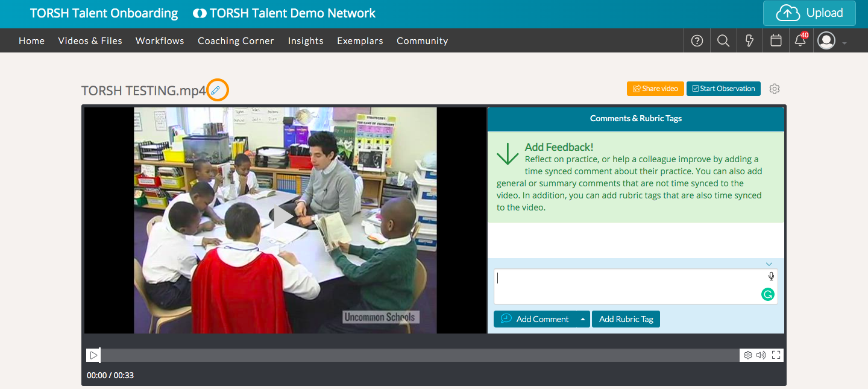Click the microphone icon in comment box
This screenshot has height=389, width=868.
point(771,276)
